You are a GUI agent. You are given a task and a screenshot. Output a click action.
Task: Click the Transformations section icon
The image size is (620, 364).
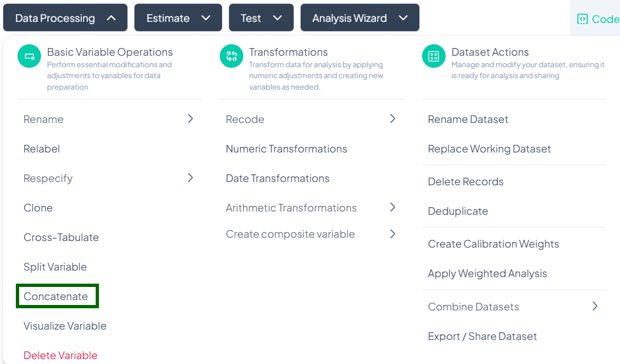pyautogui.click(x=232, y=56)
